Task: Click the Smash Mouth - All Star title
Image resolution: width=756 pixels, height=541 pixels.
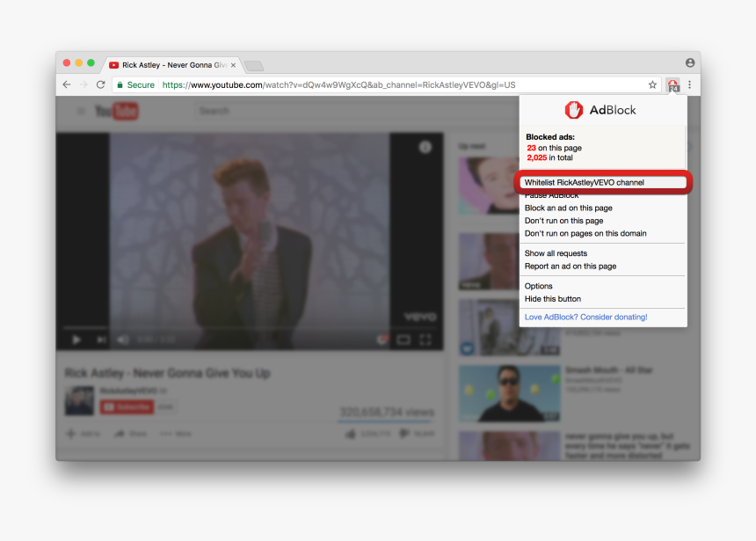Action: click(609, 370)
